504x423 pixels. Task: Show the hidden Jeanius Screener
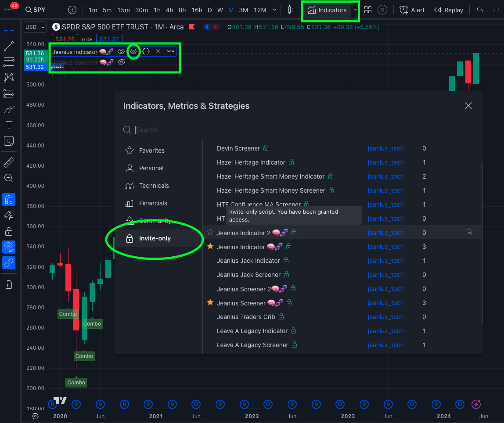(121, 62)
